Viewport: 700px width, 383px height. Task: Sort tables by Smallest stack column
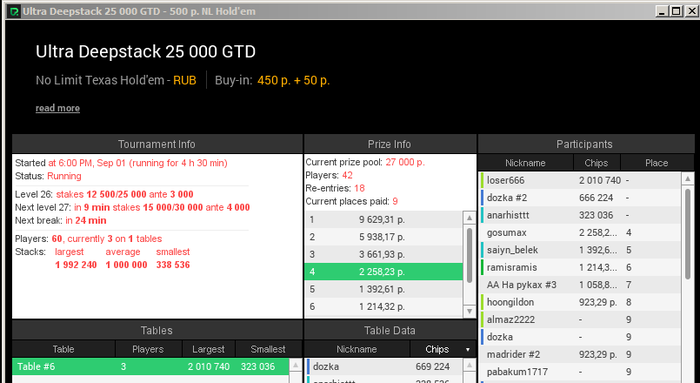coord(268,349)
